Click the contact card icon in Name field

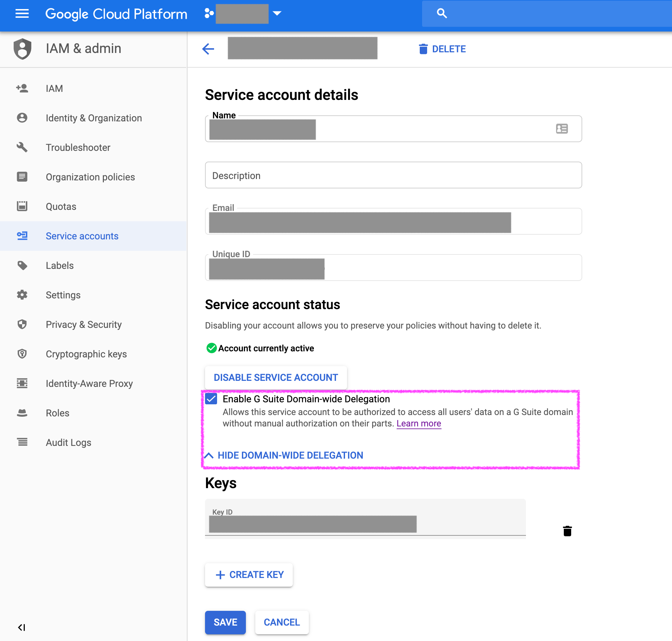click(x=562, y=129)
